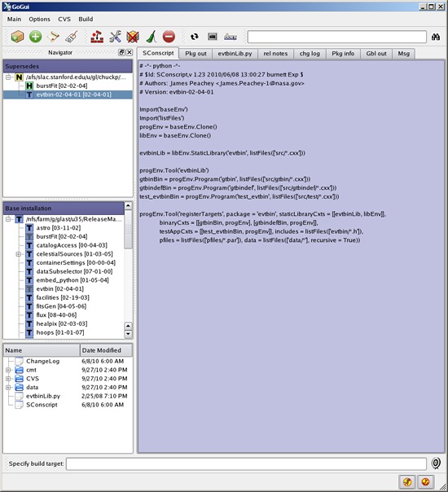Viewport: 448px width, 492px height.
Task: Expand the cmt folder
Action: pos(8,370)
